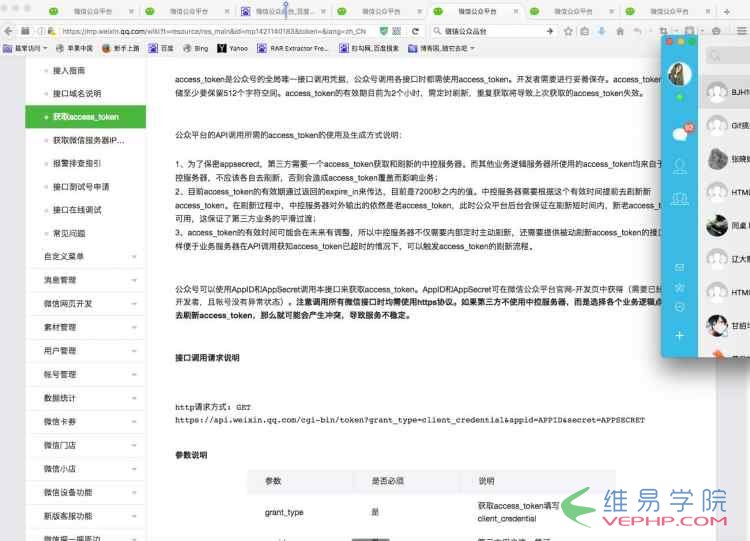
Task: Click the green online status dot in QQ
Action: point(679,97)
